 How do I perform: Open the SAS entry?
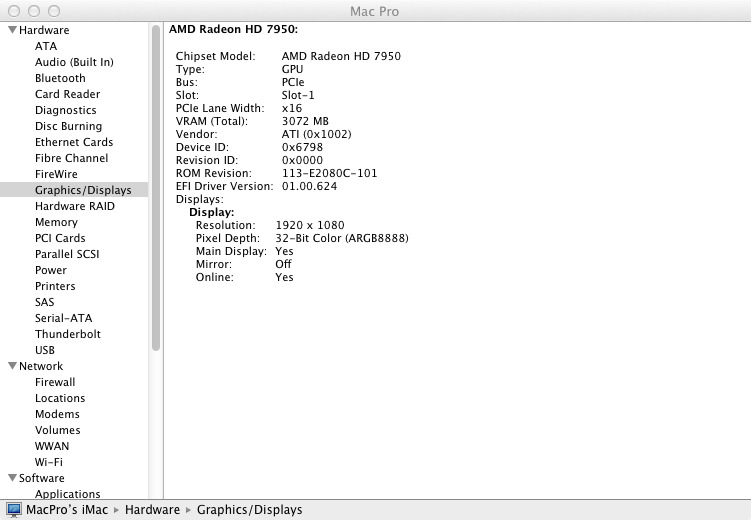pos(45,302)
